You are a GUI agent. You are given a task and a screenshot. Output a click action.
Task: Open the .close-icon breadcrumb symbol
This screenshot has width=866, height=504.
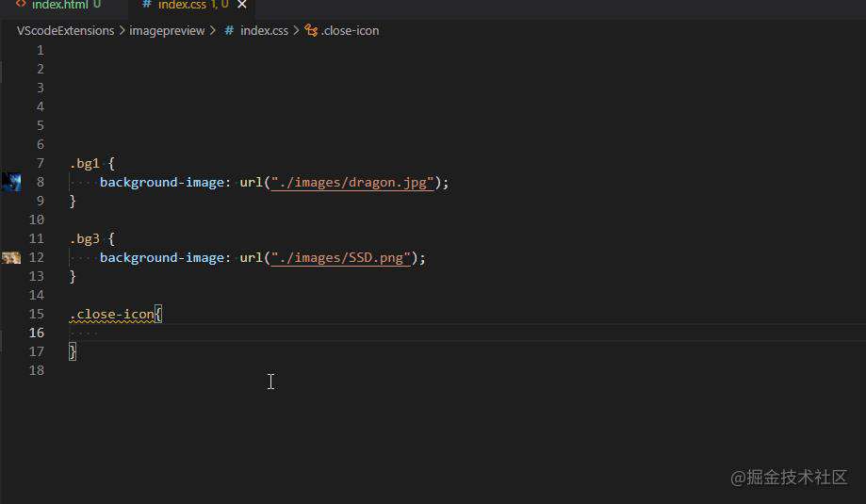pyautogui.click(x=351, y=31)
